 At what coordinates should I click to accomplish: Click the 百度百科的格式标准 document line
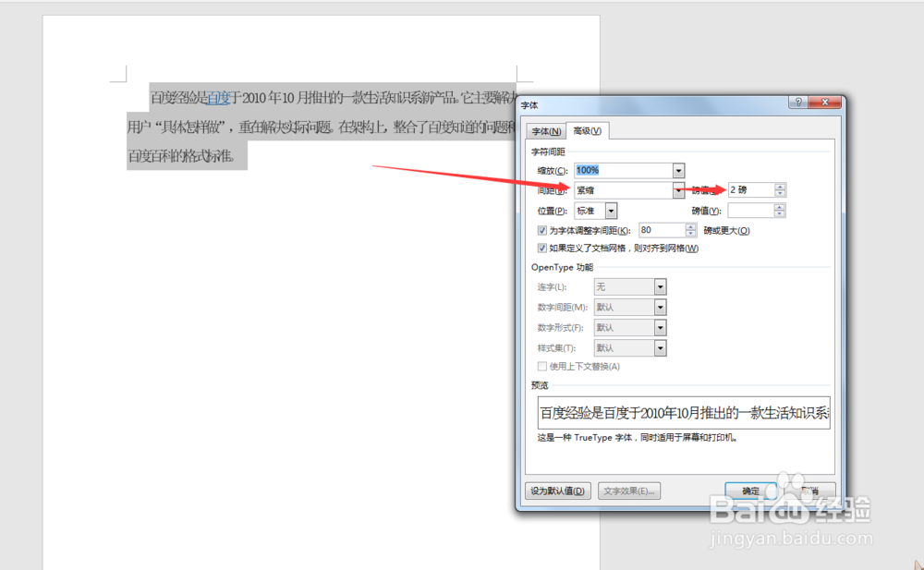[181, 156]
